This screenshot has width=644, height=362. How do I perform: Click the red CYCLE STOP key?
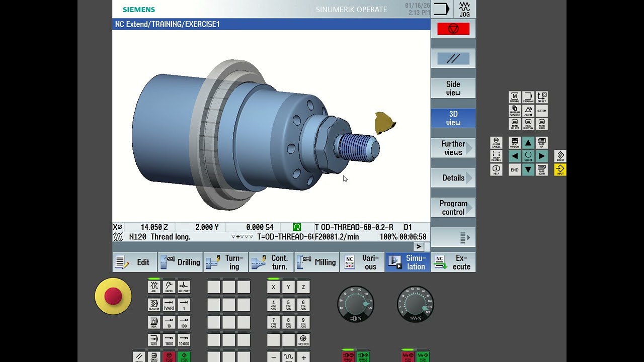tap(169, 357)
